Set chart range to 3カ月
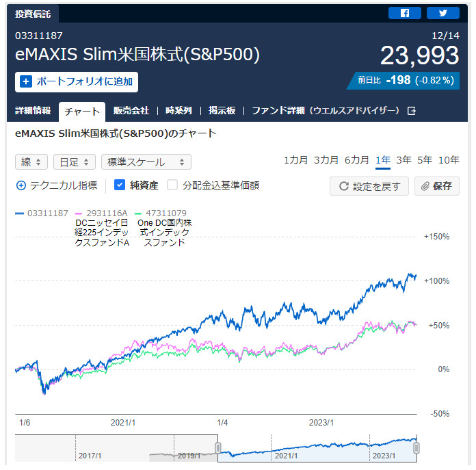 [326, 160]
